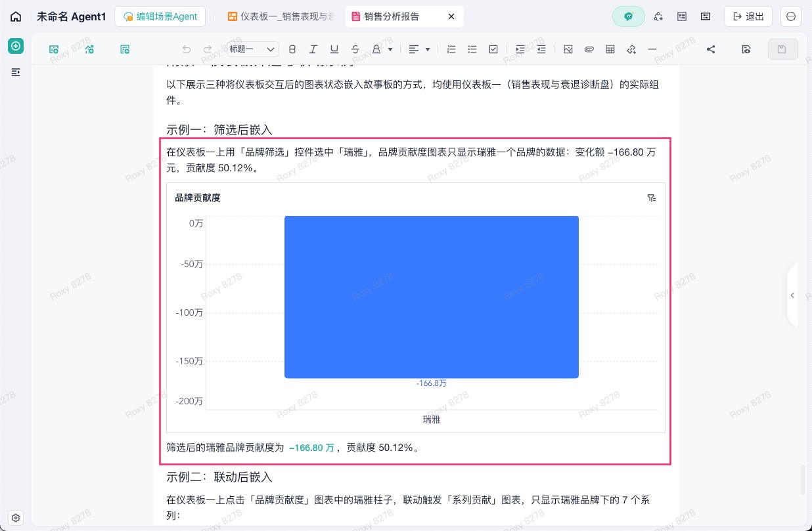This screenshot has width=812, height=531.
Task: Open the chart filter icon on 品牌贡献度
Action: coord(652,198)
